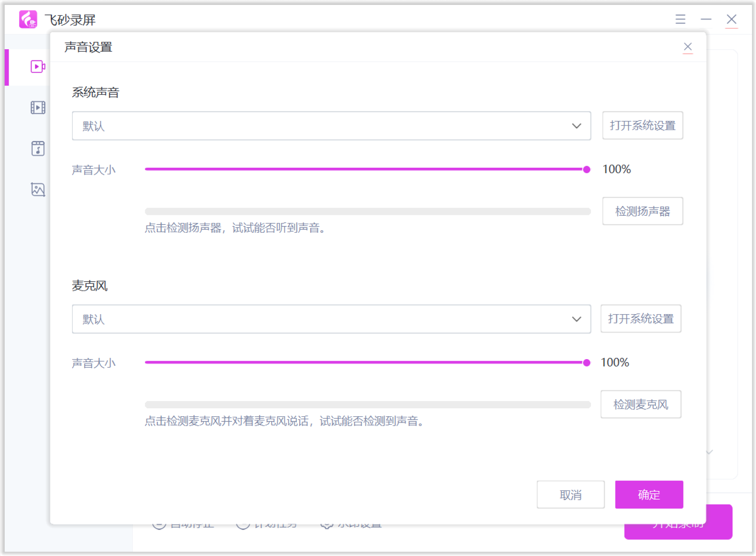Click the 系统声音 section heading
The height and width of the screenshot is (556, 756).
[x=95, y=93]
